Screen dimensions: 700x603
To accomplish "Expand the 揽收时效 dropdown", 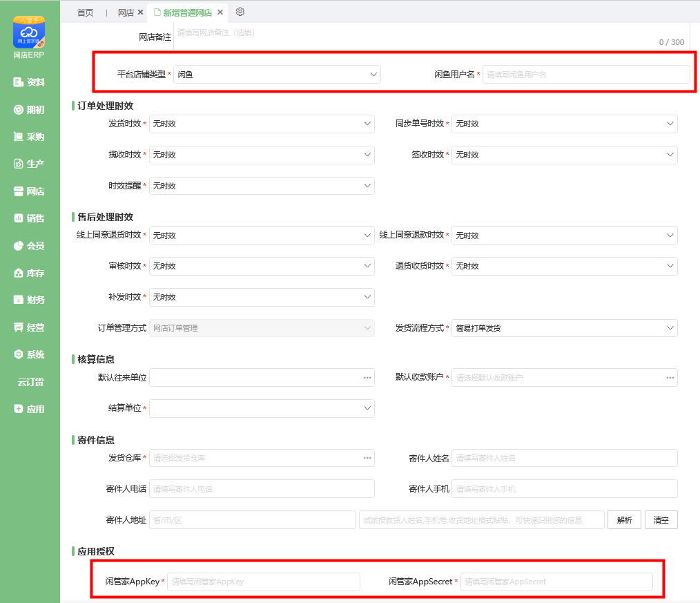I will click(x=262, y=155).
